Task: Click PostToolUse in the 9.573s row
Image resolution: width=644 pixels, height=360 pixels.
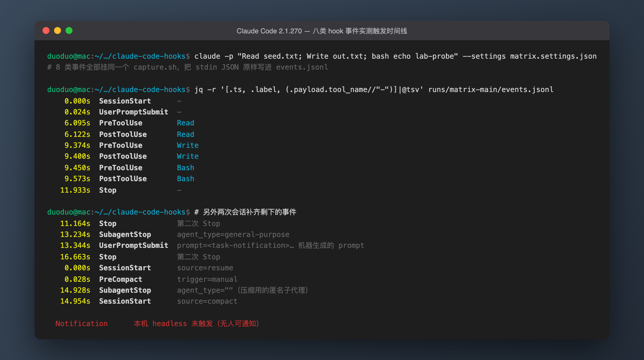Action: click(123, 179)
